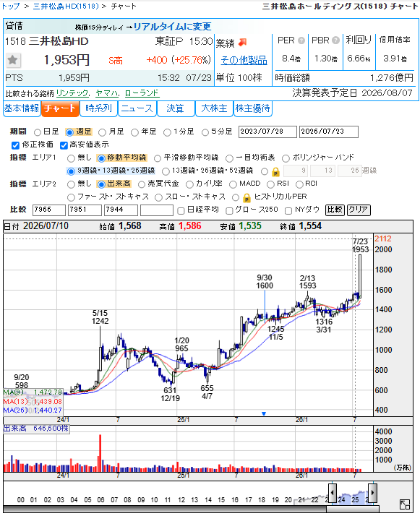
Task: Choose 13週線・26週線・52週線 option
Action: 166,171
